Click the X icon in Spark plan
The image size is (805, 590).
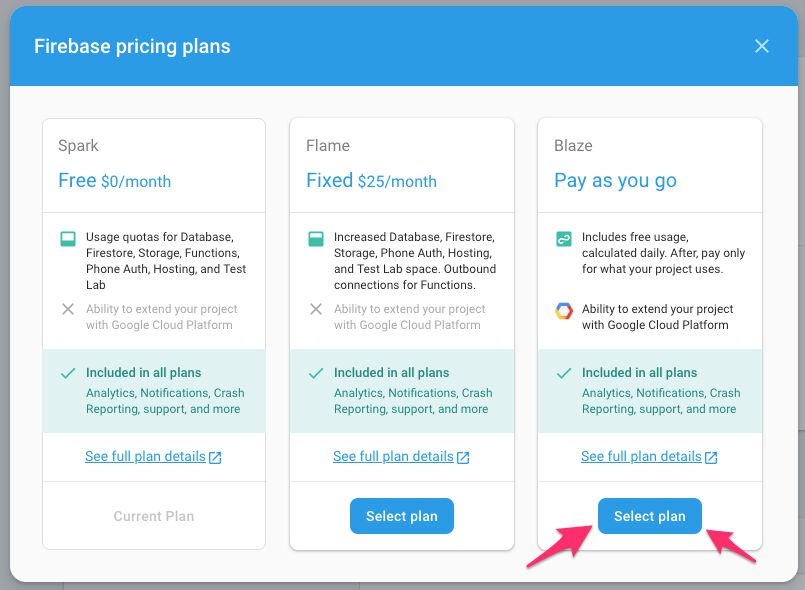coord(68,309)
